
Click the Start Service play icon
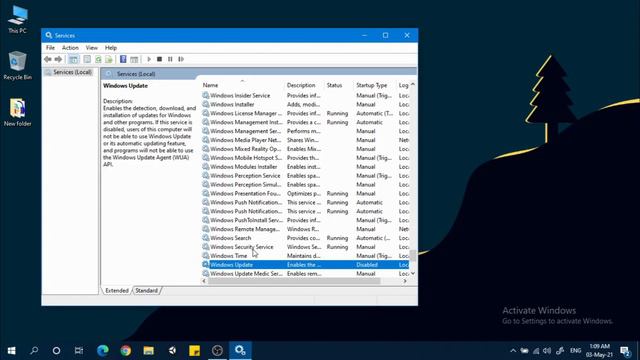[x=149, y=59]
